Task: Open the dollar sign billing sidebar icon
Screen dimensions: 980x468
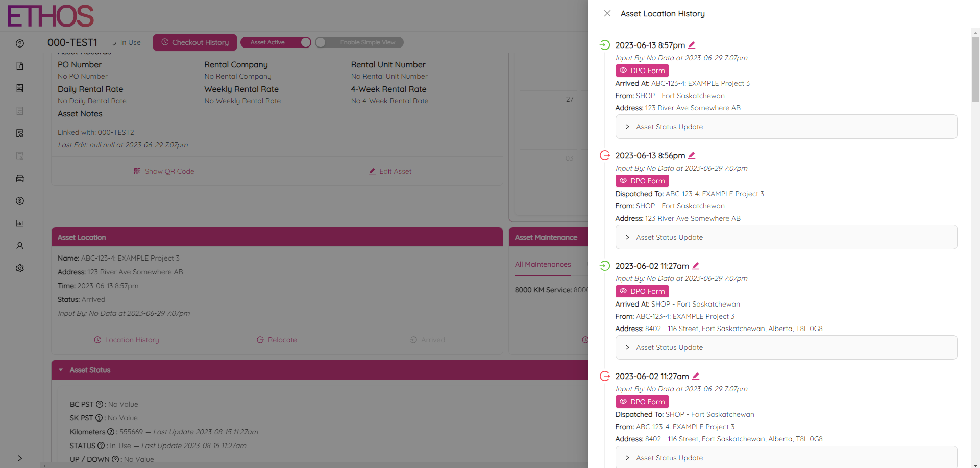Action: click(x=20, y=201)
